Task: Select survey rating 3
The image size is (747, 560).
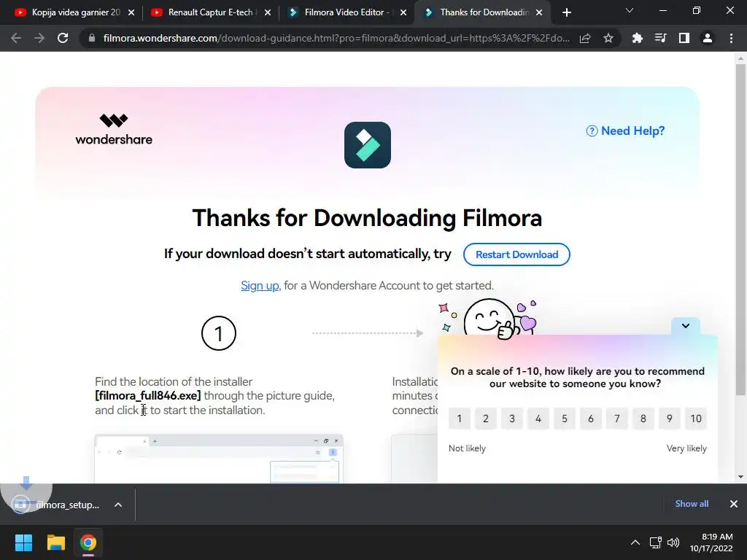Action: click(512, 419)
